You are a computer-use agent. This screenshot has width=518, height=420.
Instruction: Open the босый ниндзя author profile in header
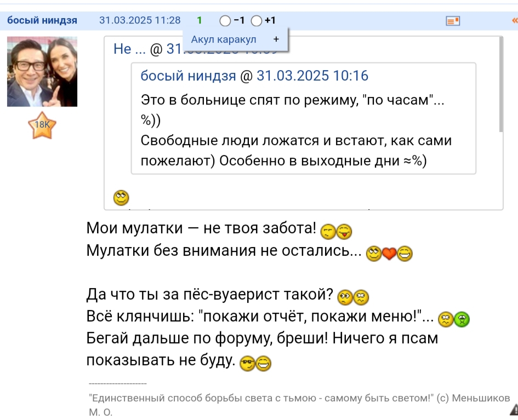pyautogui.click(x=42, y=20)
